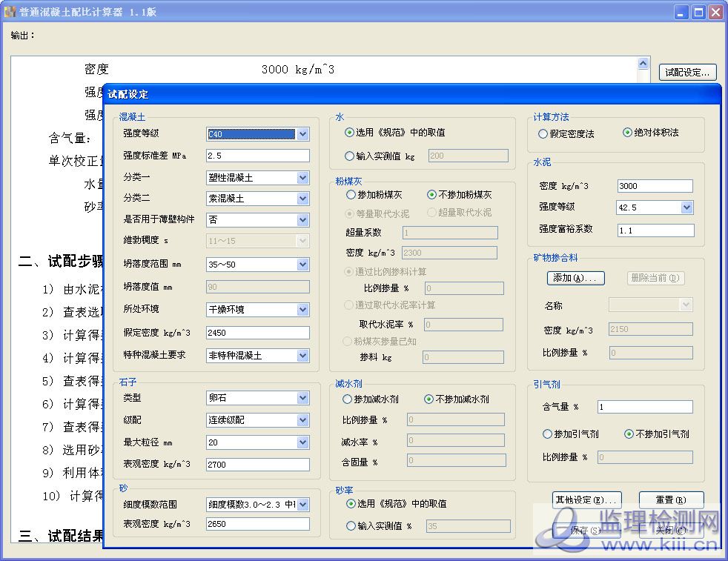
Task: Click the output panel scrollbar up arrow
Action: (643, 64)
